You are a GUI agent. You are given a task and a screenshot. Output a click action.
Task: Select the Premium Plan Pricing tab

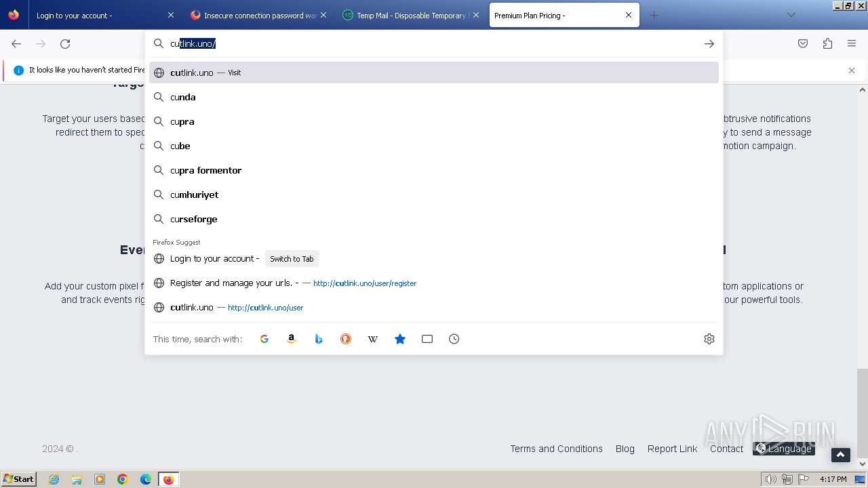click(x=565, y=15)
